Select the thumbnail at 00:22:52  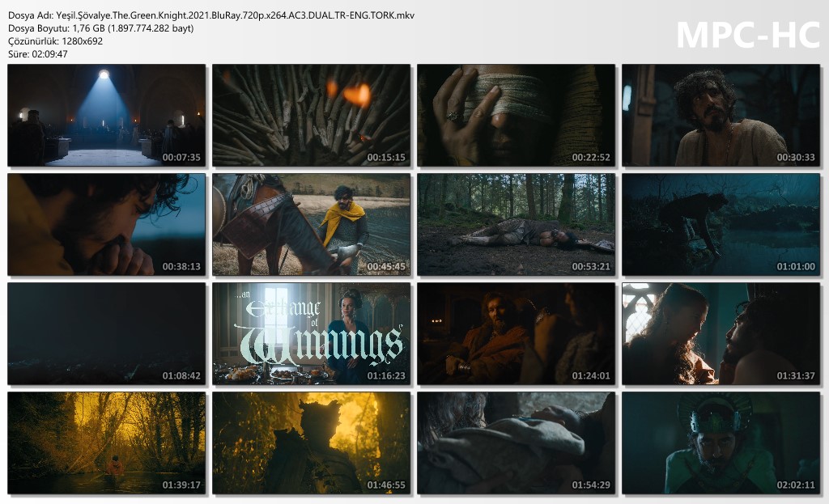(516, 115)
